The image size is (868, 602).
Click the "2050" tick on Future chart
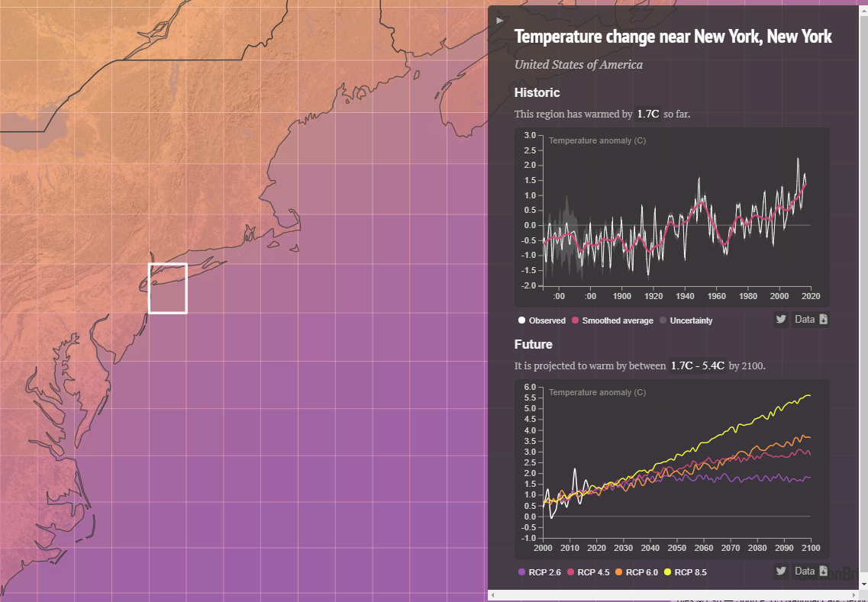click(676, 548)
